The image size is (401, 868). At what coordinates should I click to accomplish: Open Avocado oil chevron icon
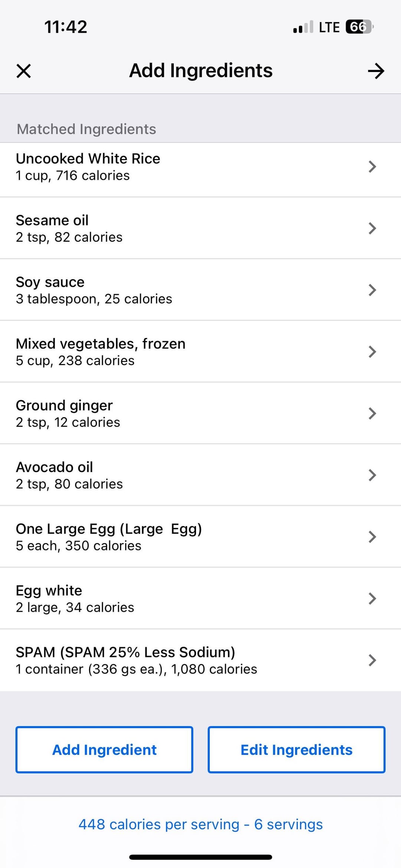point(372,475)
